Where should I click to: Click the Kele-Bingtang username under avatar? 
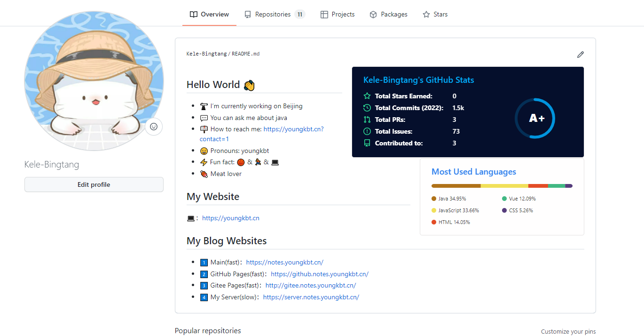pos(52,165)
